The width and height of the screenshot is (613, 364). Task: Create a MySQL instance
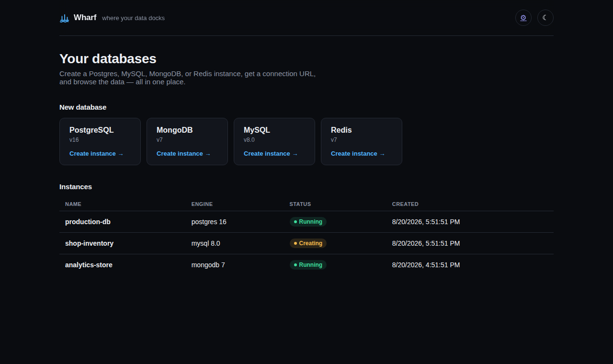(271, 154)
